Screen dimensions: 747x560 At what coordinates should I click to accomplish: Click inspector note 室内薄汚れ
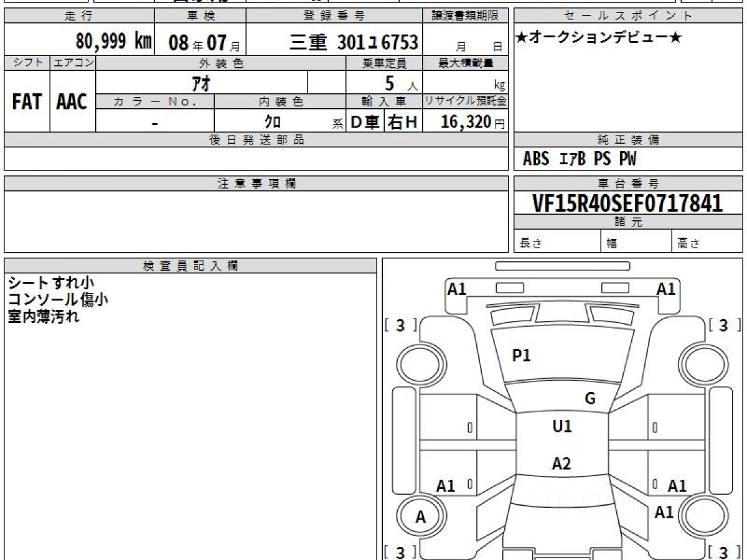[x=44, y=316]
